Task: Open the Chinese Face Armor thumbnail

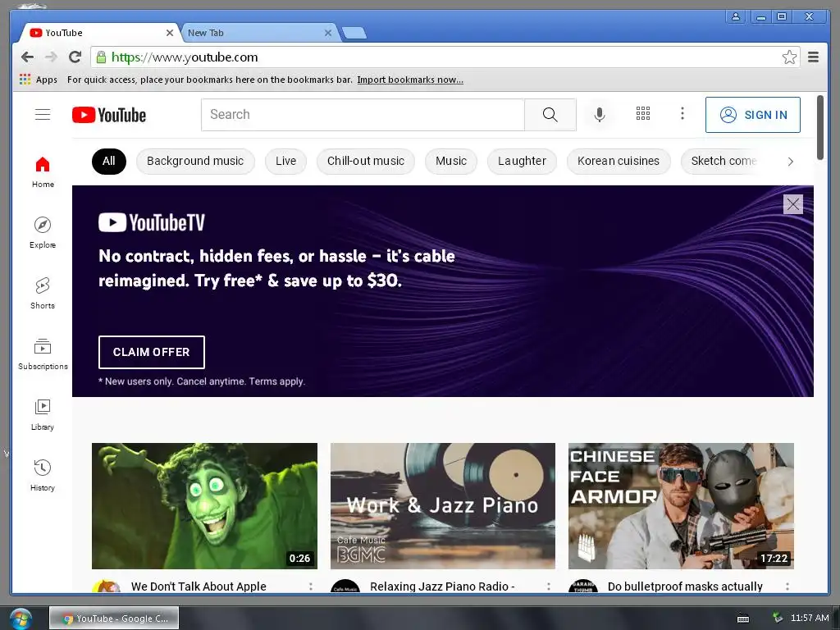Action: [x=681, y=505]
